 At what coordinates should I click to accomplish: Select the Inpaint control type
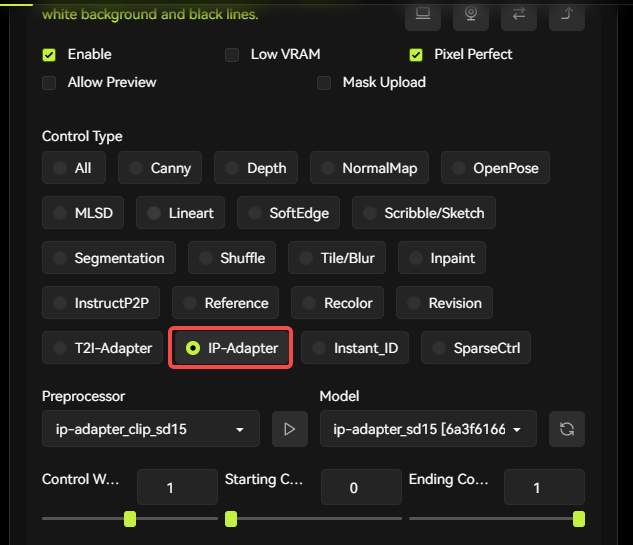442,258
